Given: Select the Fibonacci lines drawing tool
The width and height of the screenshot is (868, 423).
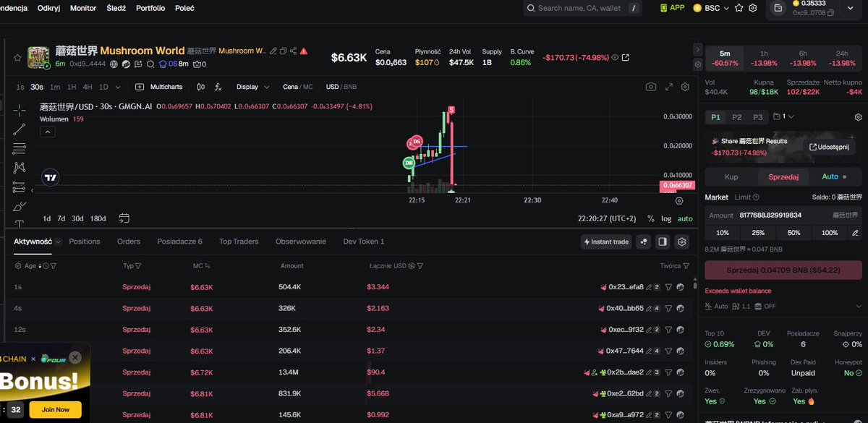Looking at the screenshot, I should click(20, 149).
